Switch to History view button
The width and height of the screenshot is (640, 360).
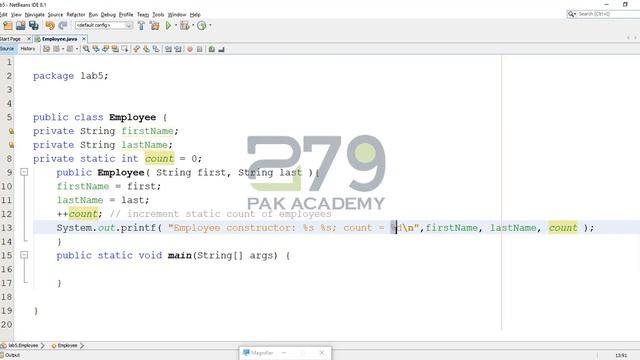click(28, 49)
